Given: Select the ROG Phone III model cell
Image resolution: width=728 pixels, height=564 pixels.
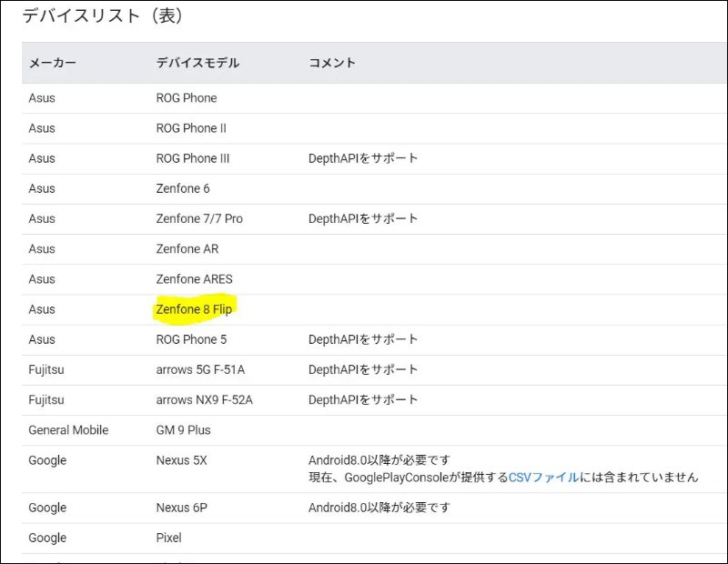Looking at the screenshot, I should [193, 158].
